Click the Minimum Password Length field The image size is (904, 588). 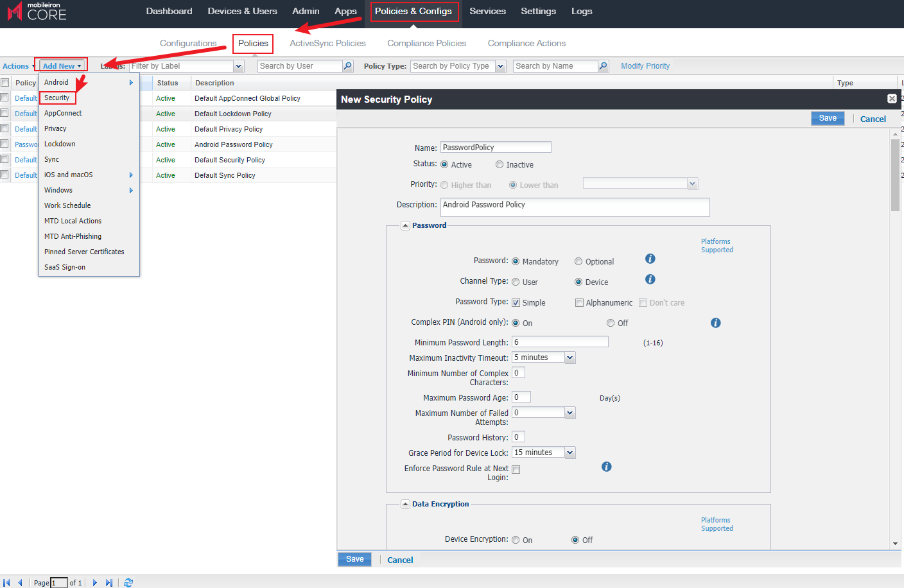click(559, 342)
